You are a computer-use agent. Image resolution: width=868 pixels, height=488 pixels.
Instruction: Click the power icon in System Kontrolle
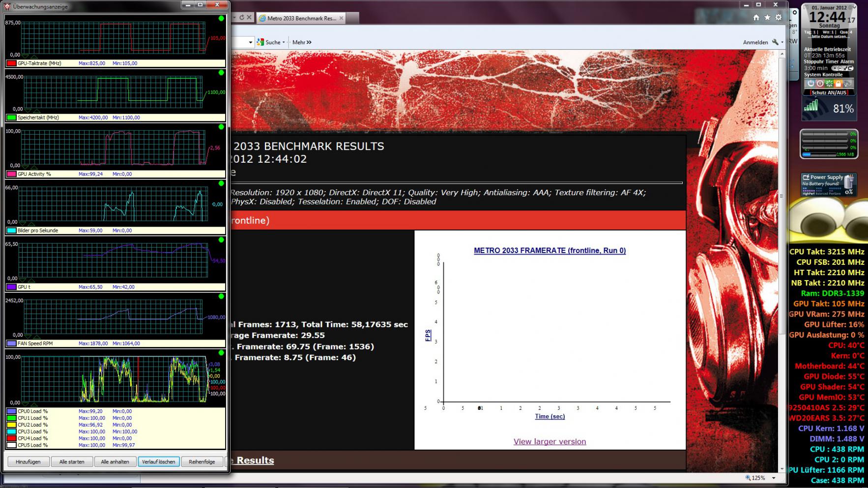pos(810,84)
